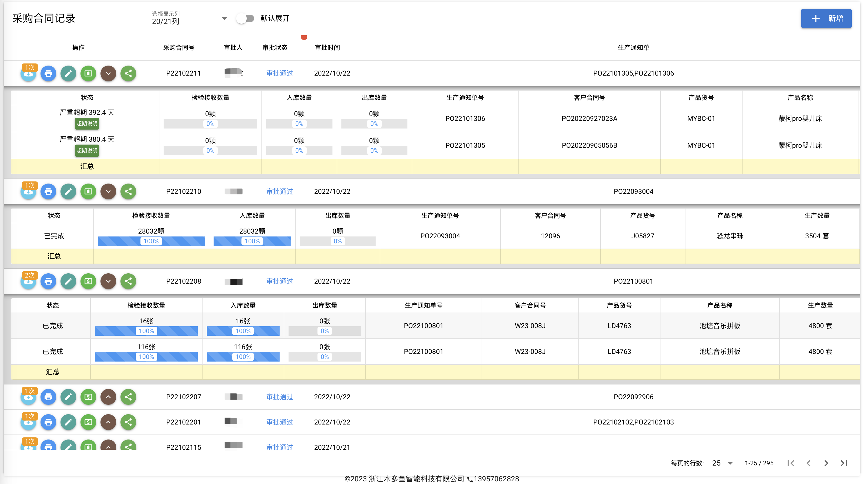Sort by 采购合同号 column header

coord(179,48)
